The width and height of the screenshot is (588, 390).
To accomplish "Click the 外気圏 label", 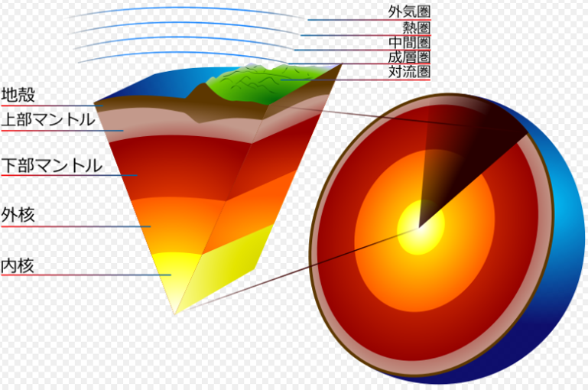I will [409, 11].
